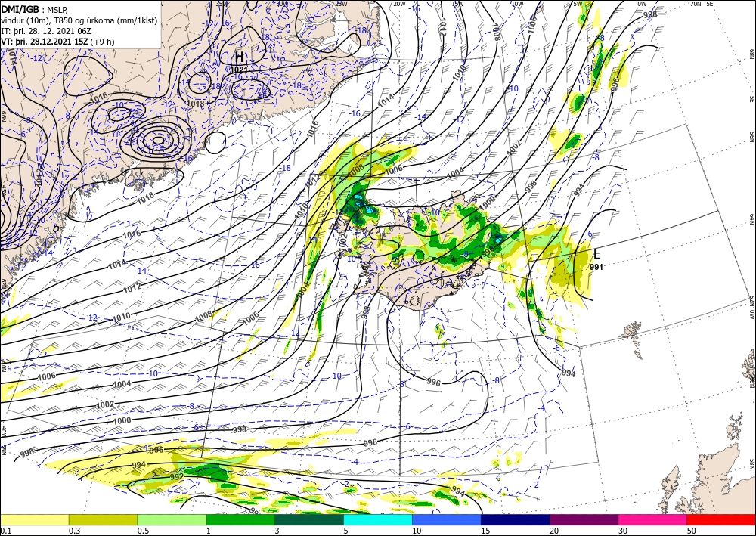Click the '15W' longitude label
756x536 pixels.
[x=457, y=4]
